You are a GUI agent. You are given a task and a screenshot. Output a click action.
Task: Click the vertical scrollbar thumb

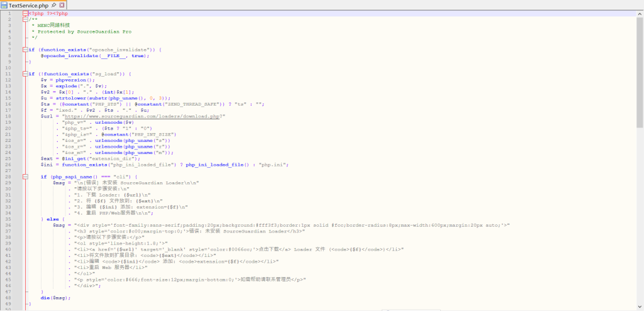pos(640,72)
